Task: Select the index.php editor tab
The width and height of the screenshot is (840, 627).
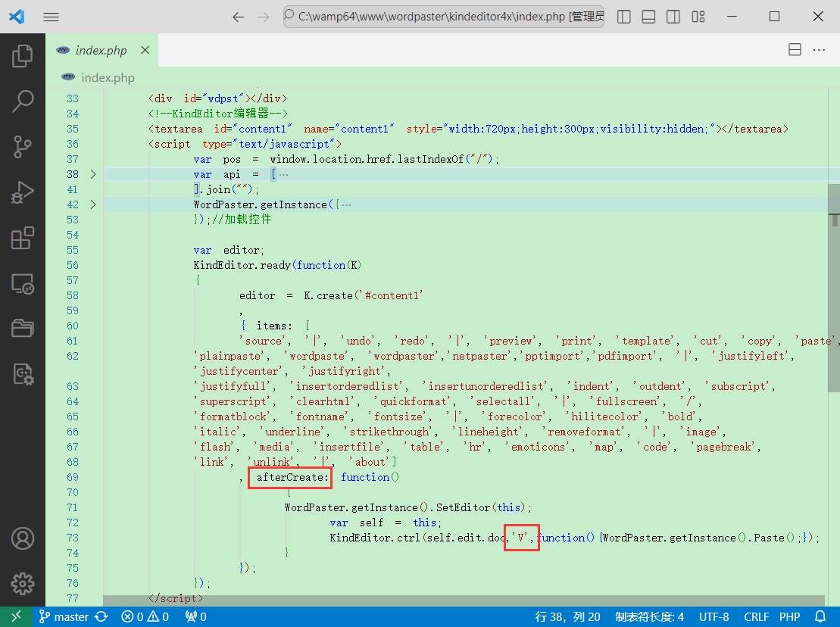Action: click(101, 51)
